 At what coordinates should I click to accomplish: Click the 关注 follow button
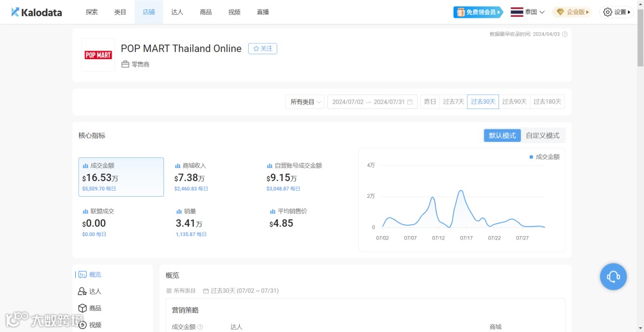click(263, 48)
